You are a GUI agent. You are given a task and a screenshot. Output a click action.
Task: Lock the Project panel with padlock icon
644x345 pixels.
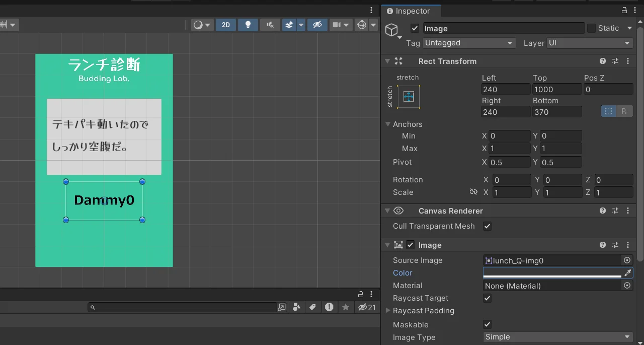[361, 294]
